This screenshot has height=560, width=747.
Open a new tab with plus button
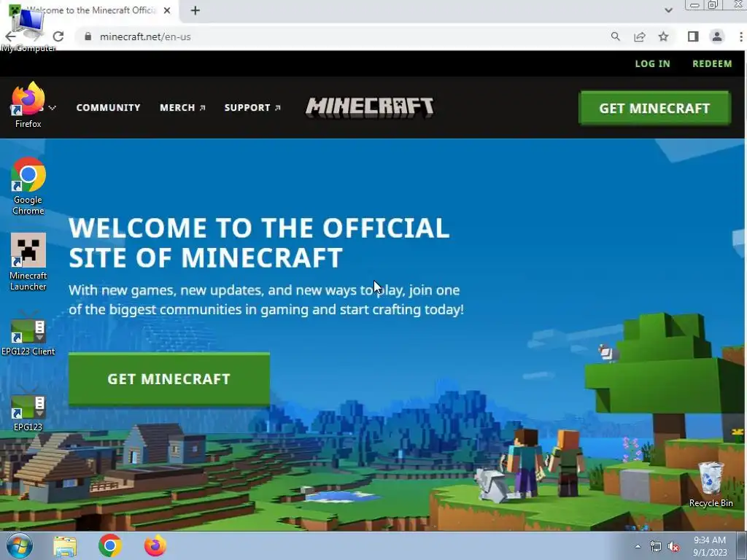pyautogui.click(x=195, y=10)
